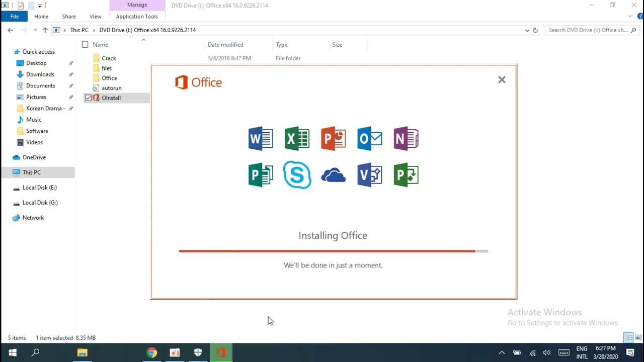Open Windows Security shield in taskbar
The width and height of the screenshot is (644, 362).
point(198,353)
